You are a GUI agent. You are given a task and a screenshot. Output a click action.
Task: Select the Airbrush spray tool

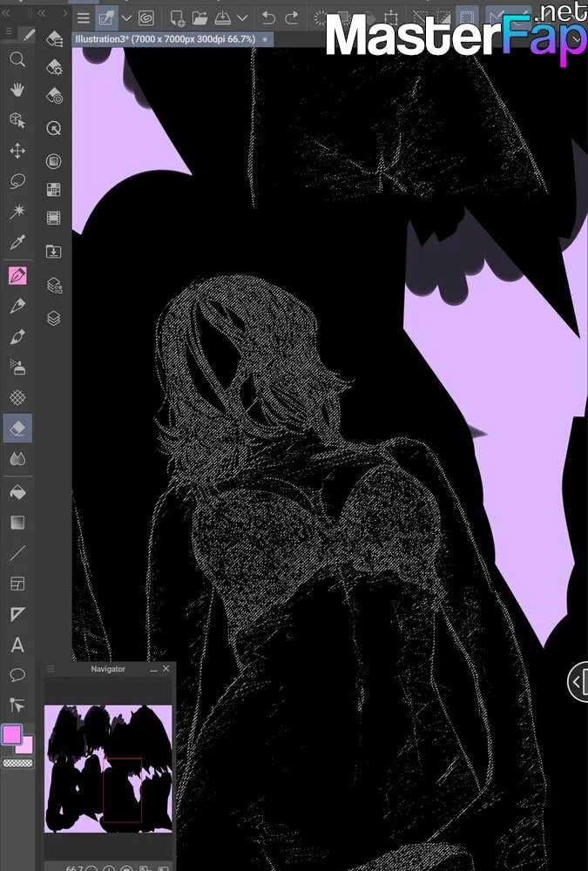[17, 367]
